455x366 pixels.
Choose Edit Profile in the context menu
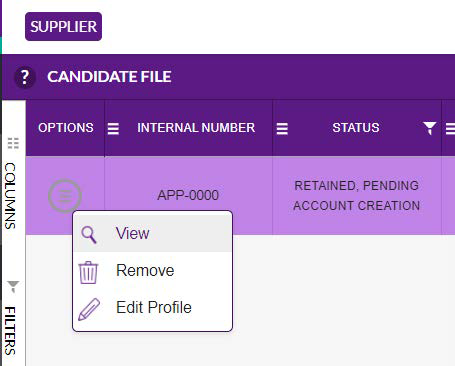point(153,307)
